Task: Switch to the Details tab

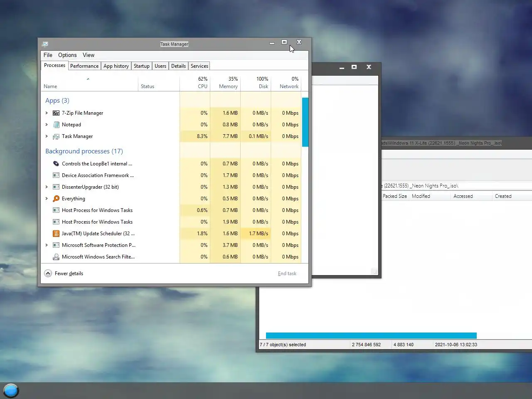Action: (179, 66)
